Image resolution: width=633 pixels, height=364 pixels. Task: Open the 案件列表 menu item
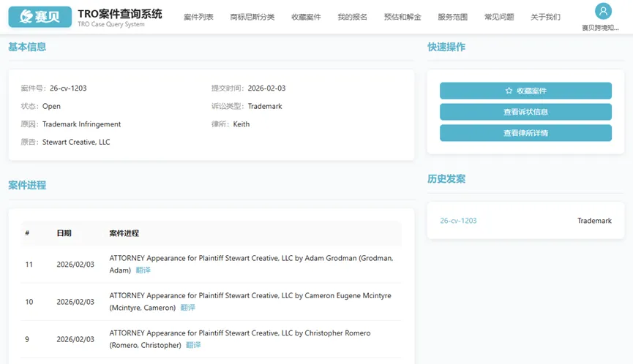pos(198,17)
